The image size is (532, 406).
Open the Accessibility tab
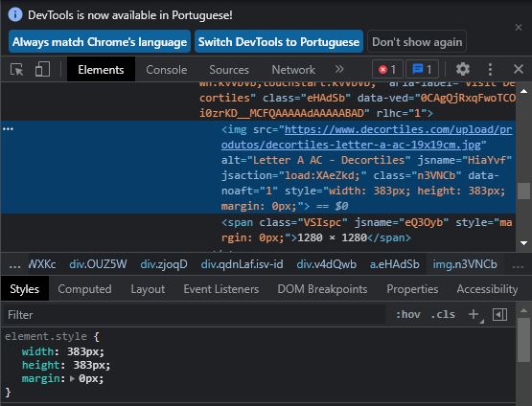pos(487,289)
